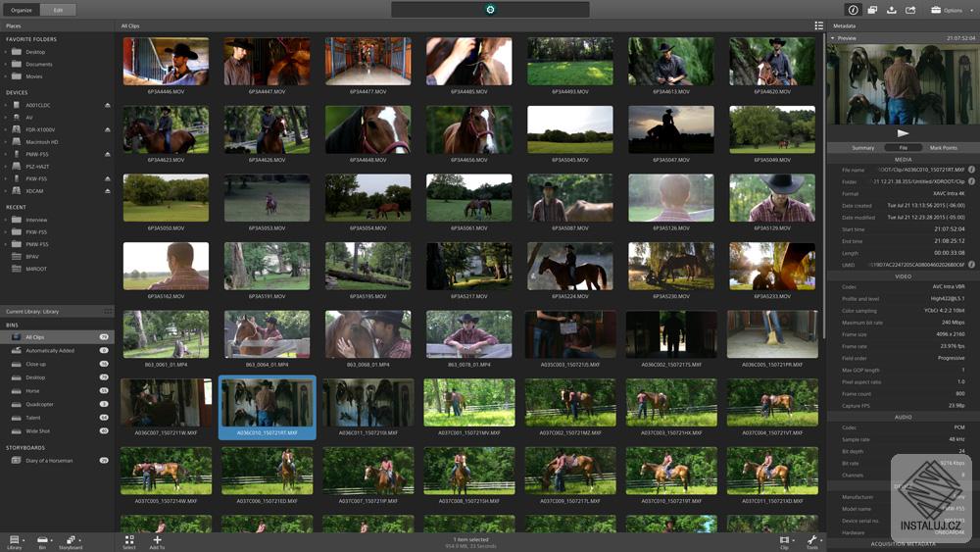The height and width of the screenshot is (552, 980).
Task: Open the Horse bin
Action: pyautogui.click(x=57, y=390)
